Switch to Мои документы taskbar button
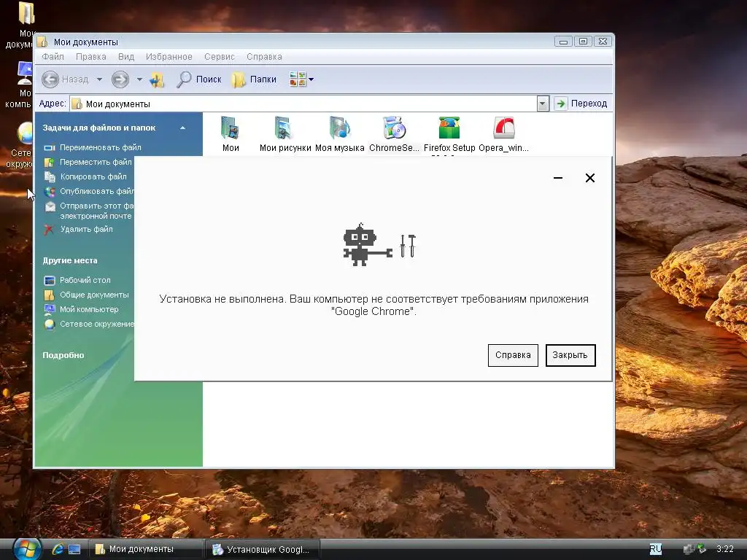The width and height of the screenshot is (747, 560). 146,549
